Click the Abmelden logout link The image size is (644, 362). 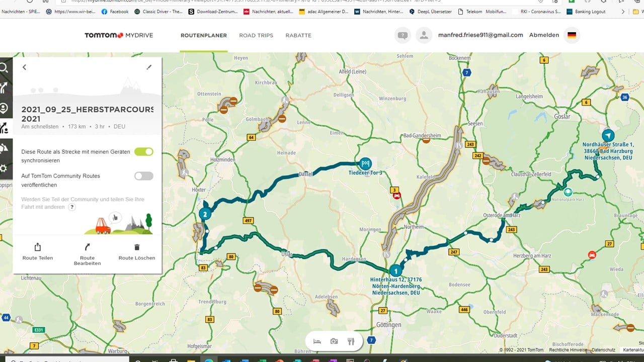click(544, 35)
